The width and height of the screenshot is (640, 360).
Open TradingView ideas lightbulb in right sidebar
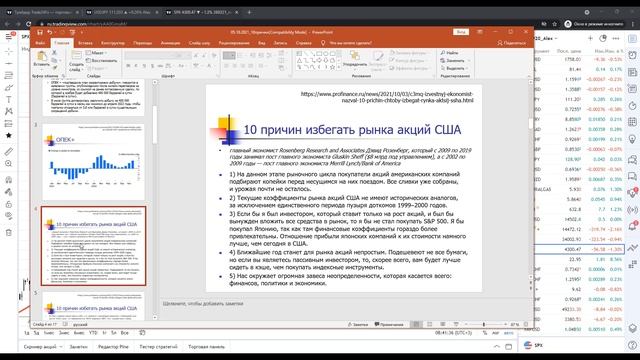pos(633,139)
